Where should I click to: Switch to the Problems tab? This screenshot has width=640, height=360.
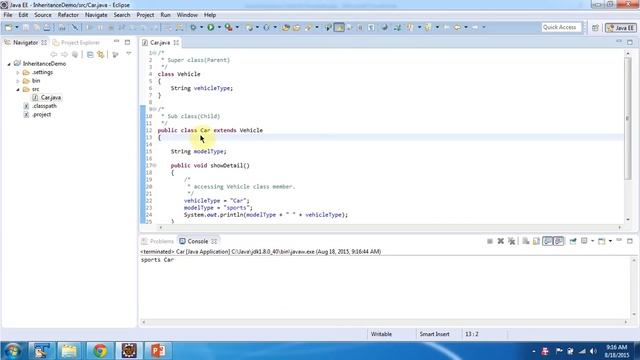[158, 241]
